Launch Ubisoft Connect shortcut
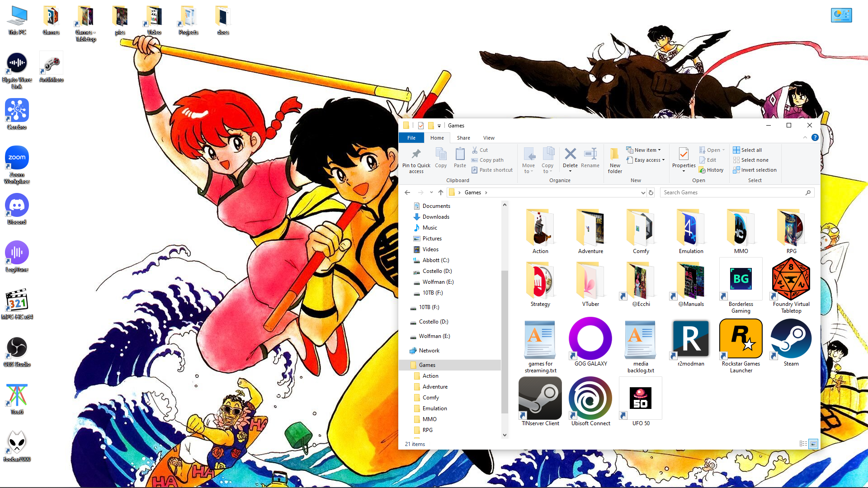The height and width of the screenshot is (488, 868). 590,402
